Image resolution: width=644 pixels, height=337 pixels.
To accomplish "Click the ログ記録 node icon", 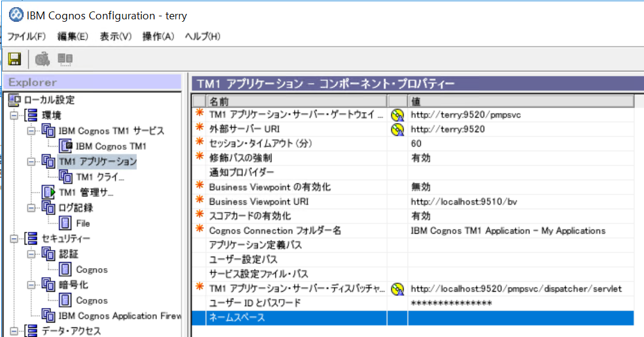I will pyautogui.click(x=48, y=208).
